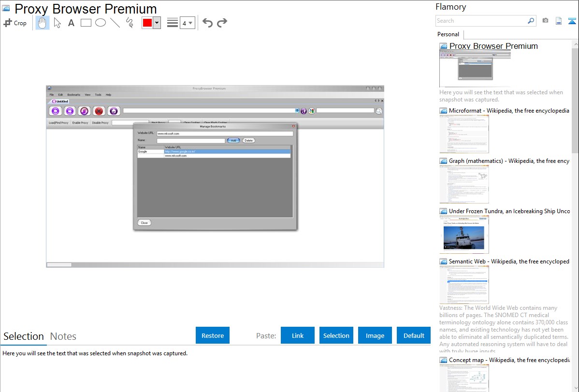Focus the Flamory Search field
Screen dimensions: 579x392
coord(481,21)
